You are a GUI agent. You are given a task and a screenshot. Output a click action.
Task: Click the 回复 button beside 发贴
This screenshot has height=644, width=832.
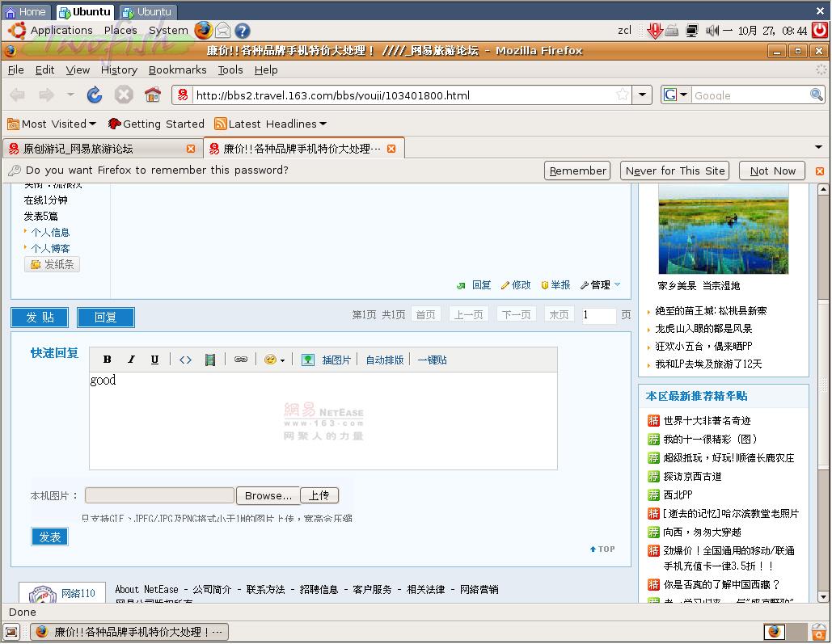click(106, 318)
